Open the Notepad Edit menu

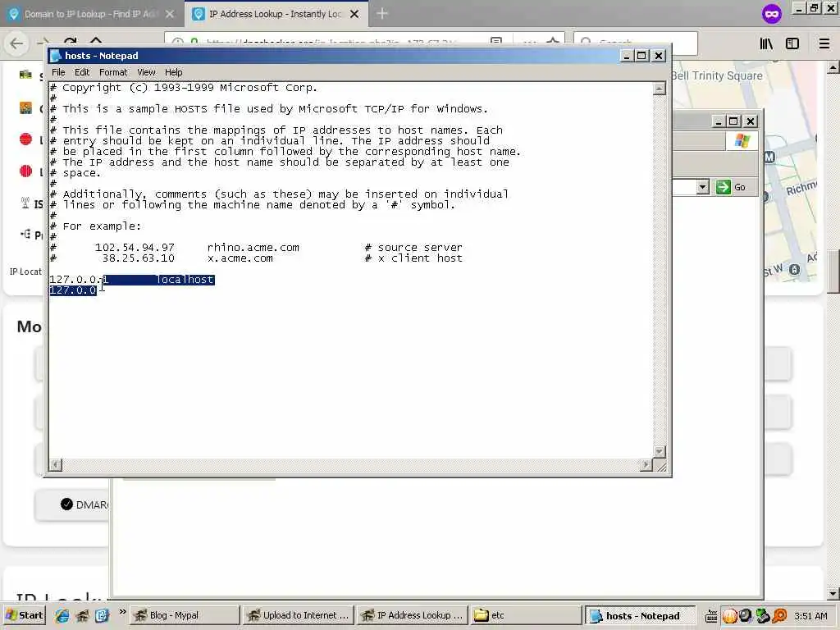tap(82, 72)
